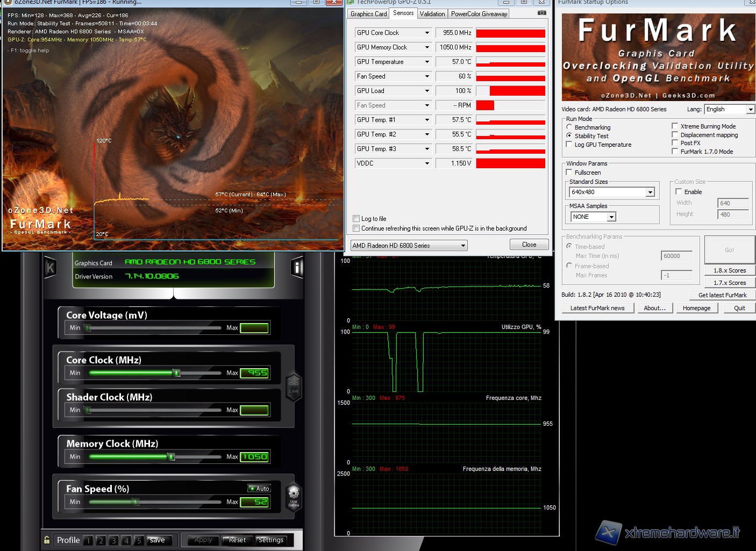Click the Core Clock slider handle
Image resolution: width=756 pixels, height=551 pixels.
point(176,373)
